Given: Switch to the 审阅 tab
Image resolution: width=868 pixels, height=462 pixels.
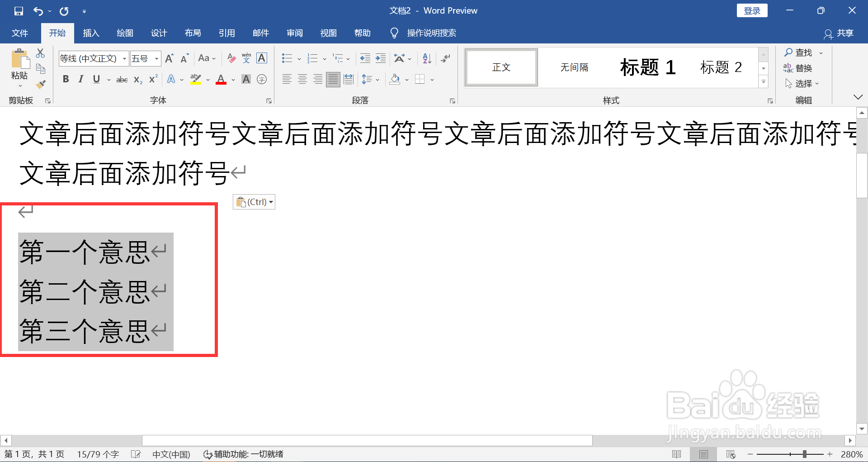Looking at the screenshot, I should tap(294, 33).
